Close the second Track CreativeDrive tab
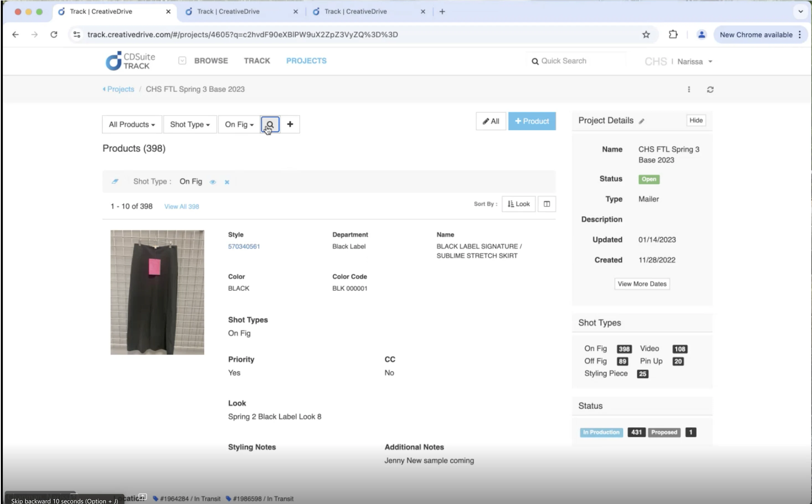 [x=295, y=12]
